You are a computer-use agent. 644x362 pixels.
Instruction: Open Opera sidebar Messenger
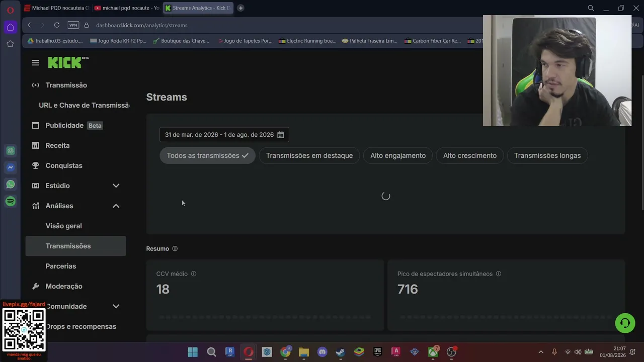11,167
